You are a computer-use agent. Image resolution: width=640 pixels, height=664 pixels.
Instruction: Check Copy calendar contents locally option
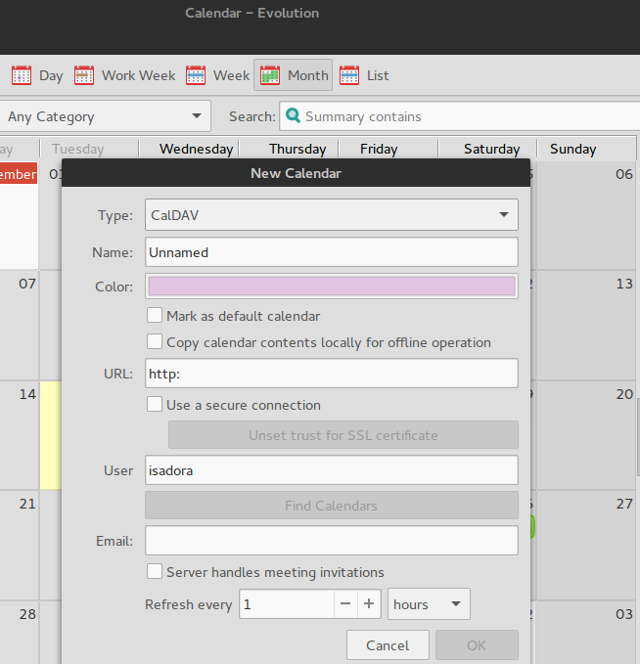(154, 341)
